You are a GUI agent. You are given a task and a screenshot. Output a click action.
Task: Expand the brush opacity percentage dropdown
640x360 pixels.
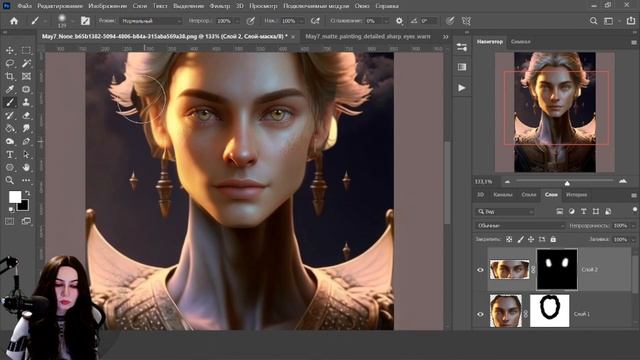pyautogui.click(x=238, y=21)
